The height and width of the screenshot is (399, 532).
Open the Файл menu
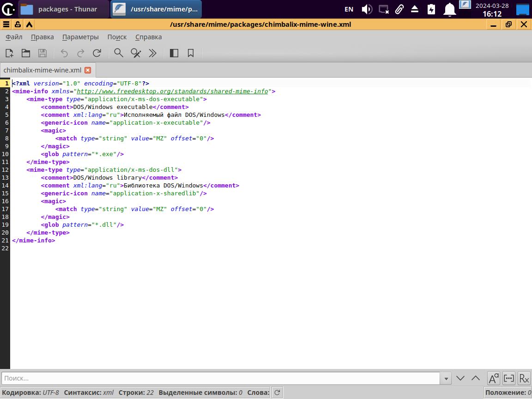coord(14,37)
